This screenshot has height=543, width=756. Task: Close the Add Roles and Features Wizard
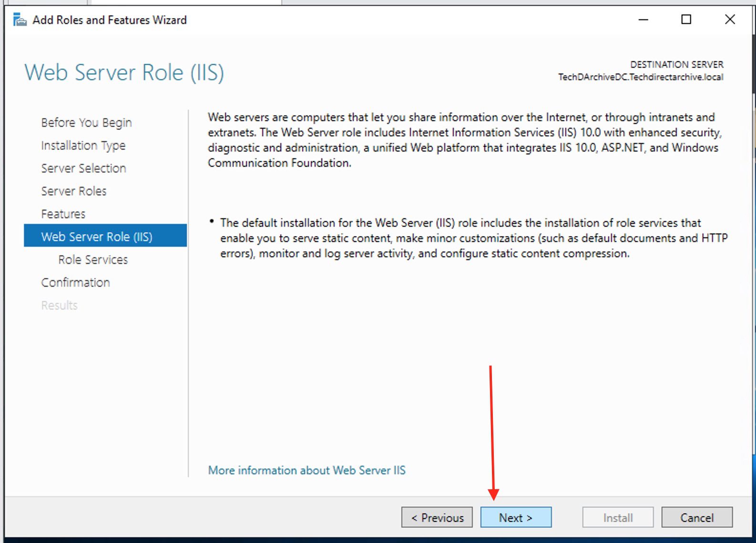(x=729, y=20)
